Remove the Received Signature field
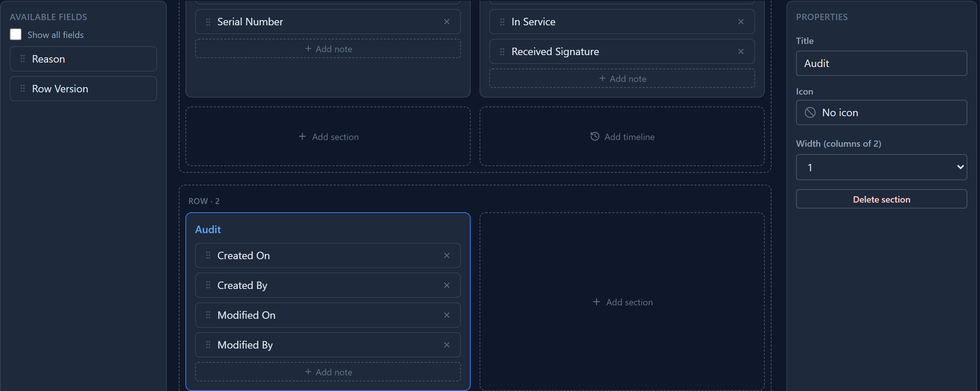The width and height of the screenshot is (980, 391). (x=741, y=51)
